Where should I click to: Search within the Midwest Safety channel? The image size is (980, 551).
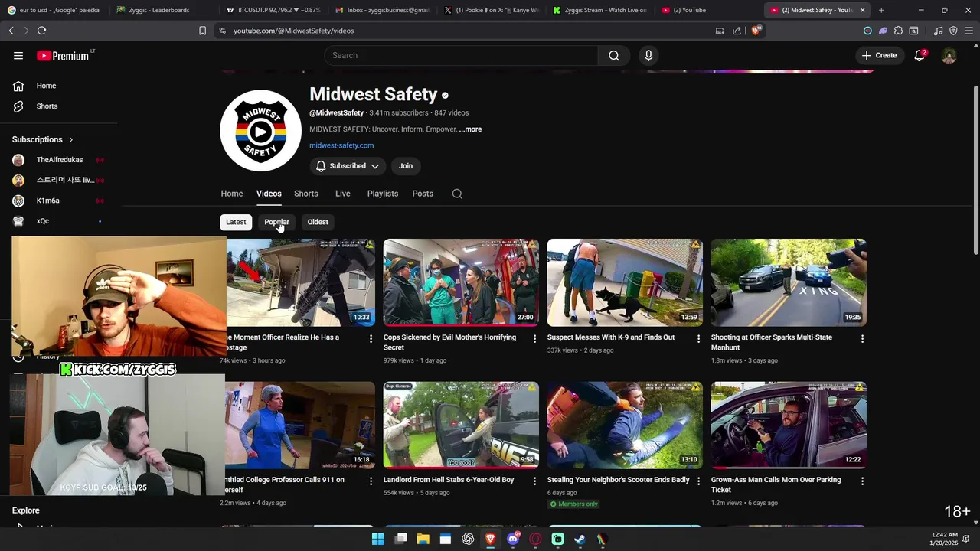(x=457, y=194)
